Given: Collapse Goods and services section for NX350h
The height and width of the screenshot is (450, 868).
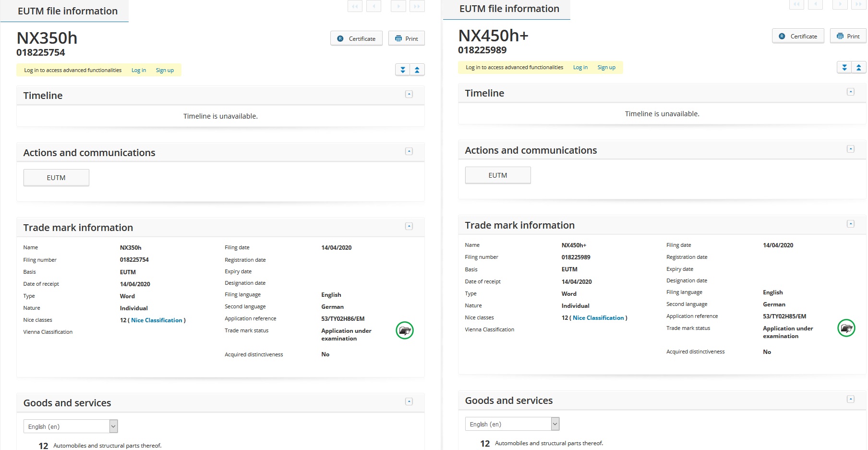Looking at the screenshot, I should (409, 401).
